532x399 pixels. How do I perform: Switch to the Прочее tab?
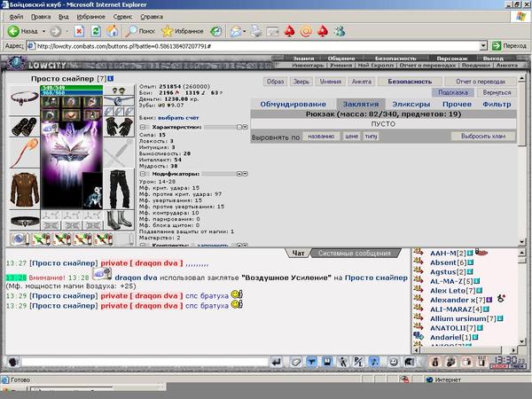tap(457, 104)
